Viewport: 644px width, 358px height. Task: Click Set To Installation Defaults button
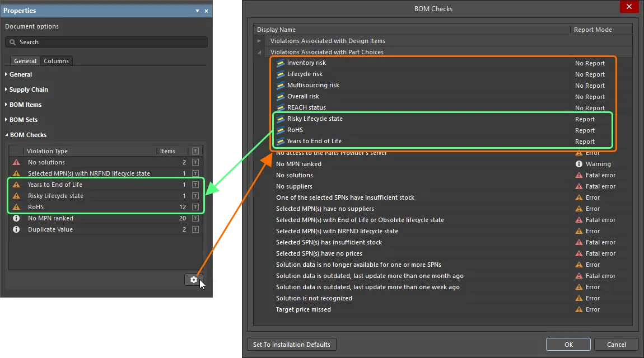tap(291, 345)
